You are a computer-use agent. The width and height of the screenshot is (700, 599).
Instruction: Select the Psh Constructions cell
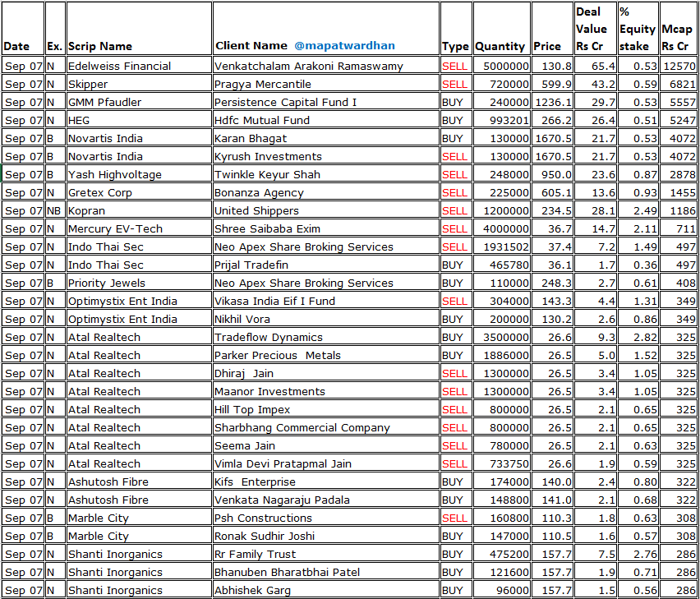click(x=326, y=518)
